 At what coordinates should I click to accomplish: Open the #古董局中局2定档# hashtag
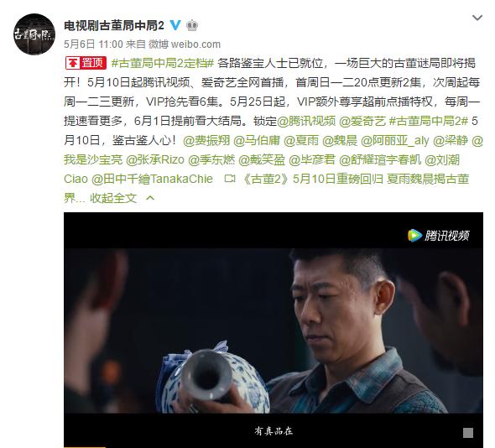163,63
